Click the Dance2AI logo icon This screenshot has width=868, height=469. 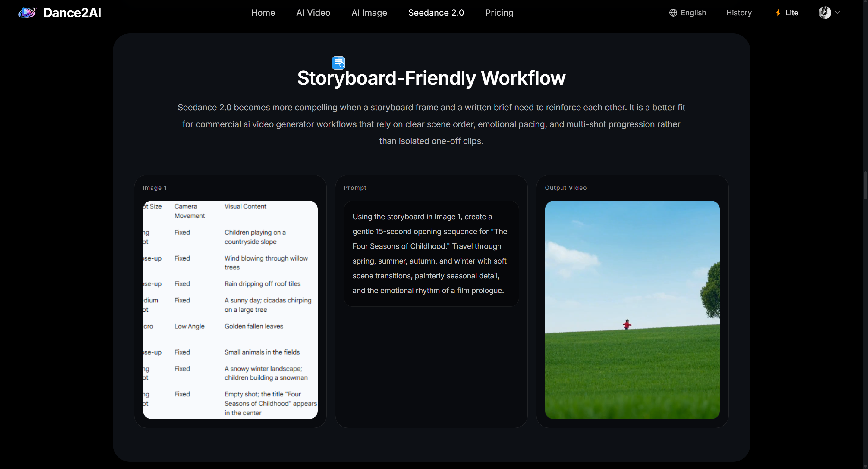(x=27, y=13)
